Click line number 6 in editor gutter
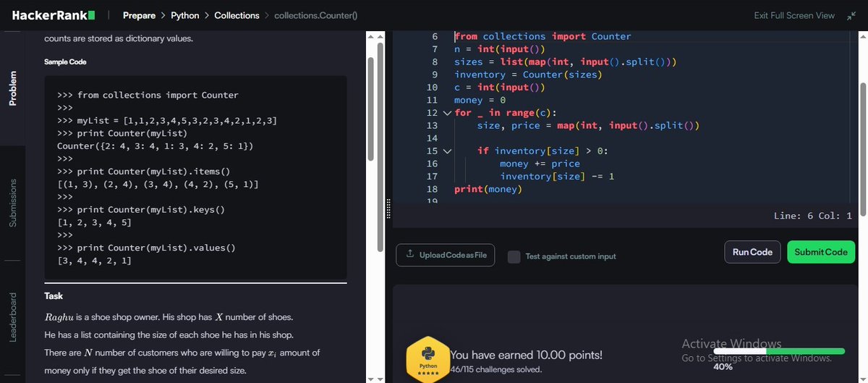The height and width of the screenshot is (383, 868). pyautogui.click(x=434, y=36)
